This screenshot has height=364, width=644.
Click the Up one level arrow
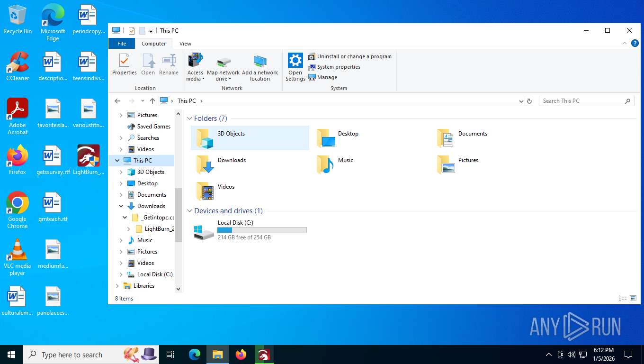[152, 101]
